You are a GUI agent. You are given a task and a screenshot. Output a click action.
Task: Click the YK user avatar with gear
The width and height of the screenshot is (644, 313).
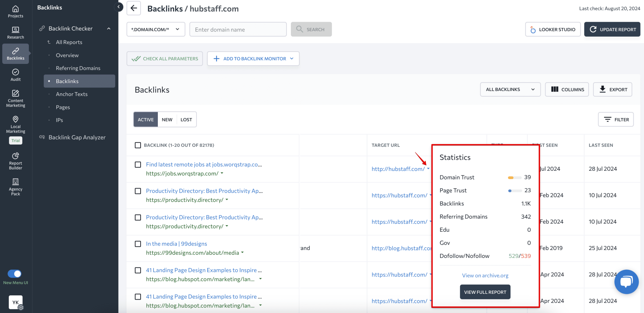tap(16, 302)
